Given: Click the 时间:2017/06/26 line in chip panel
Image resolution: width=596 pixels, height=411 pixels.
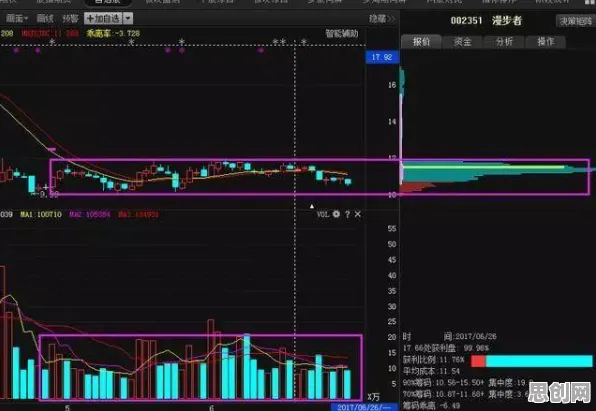Looking at the screenshot, I should click(x=450, y=336).
